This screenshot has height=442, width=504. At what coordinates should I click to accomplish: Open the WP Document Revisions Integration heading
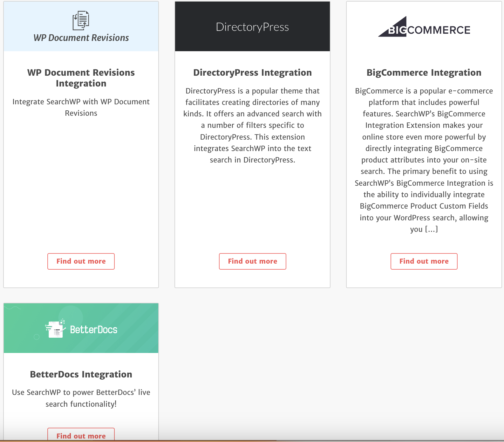pos(81,78)
